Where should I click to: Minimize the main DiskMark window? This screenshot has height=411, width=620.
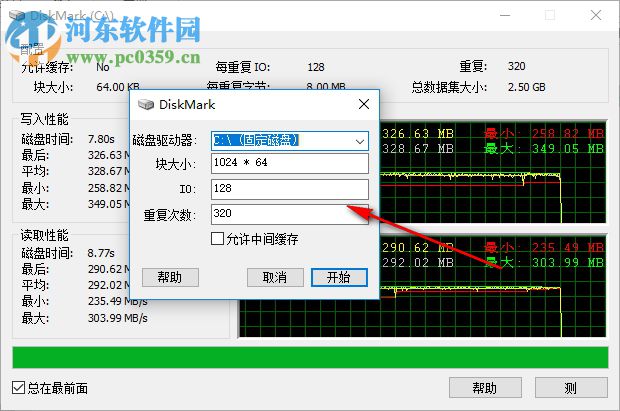[505, 15]
